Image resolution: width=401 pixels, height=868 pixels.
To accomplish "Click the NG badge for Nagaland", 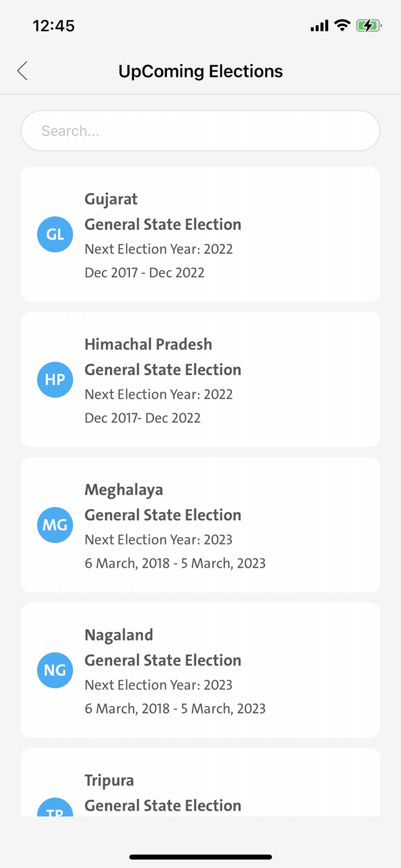I will [x=55, y=670].
